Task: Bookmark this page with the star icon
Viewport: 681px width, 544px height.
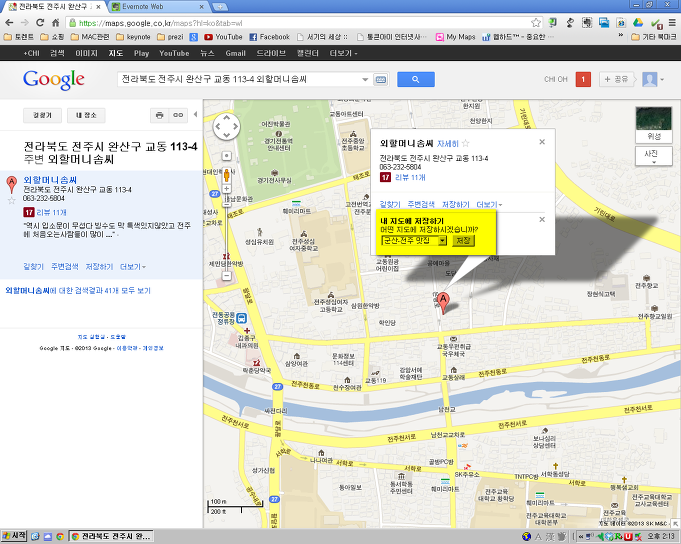Action: tap(536, 23)
